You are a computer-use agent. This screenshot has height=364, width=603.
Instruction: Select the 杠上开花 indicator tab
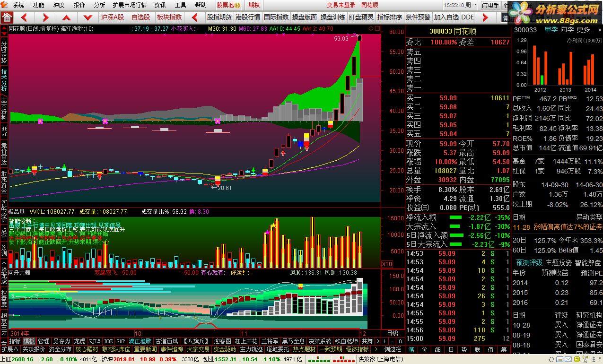point(246,341)
